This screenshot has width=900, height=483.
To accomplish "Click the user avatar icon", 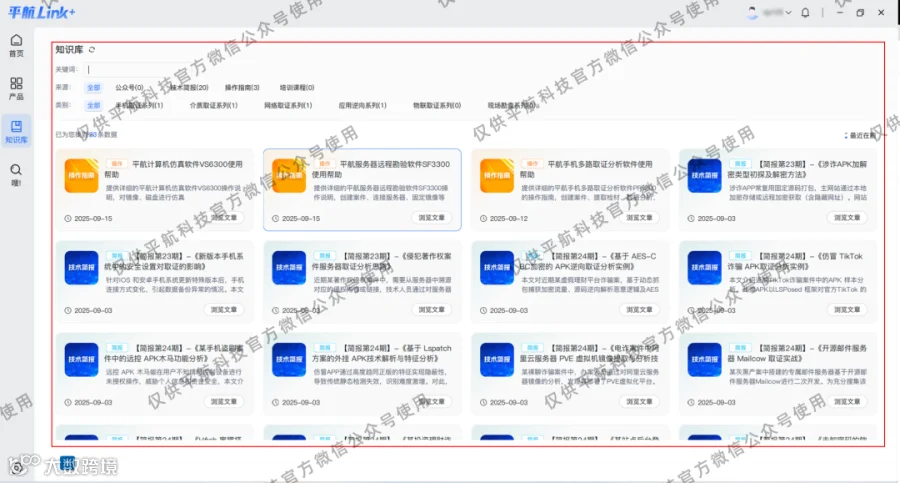I will point(752,13).
